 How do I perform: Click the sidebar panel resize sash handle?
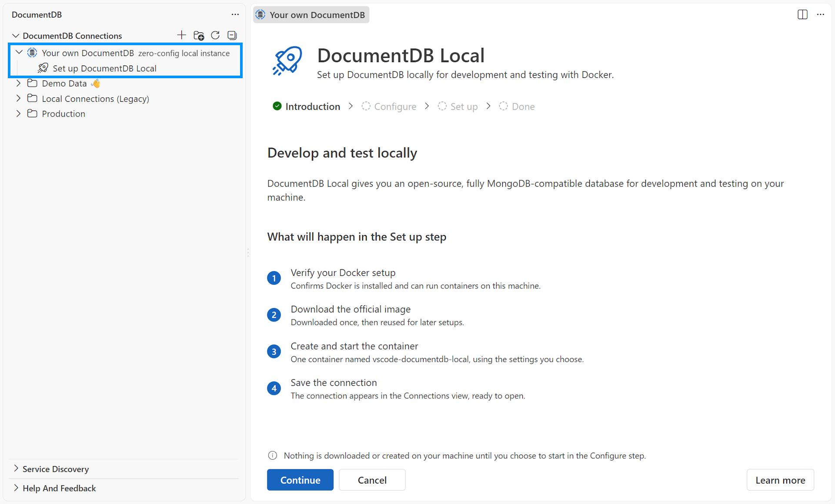248,252
